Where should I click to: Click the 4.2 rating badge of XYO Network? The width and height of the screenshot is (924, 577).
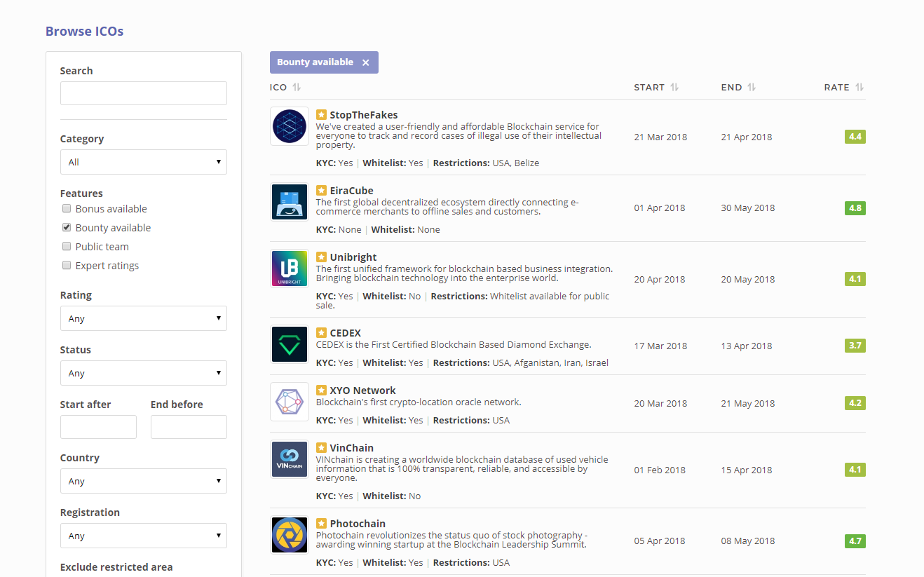click(x=855, y=403)
